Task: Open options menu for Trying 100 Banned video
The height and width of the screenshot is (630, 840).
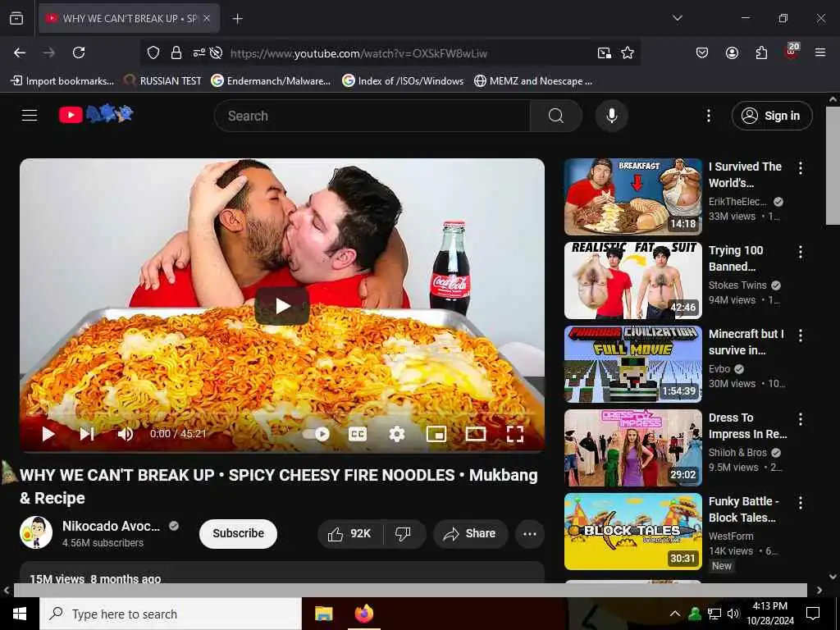Action: pos(801,252)
